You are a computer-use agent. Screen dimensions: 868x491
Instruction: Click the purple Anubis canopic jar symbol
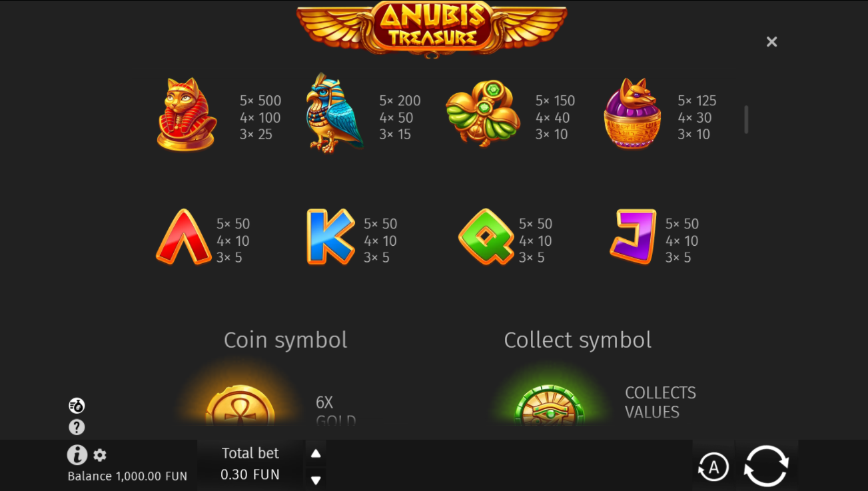pyautogui.click(x=632, y=114)
